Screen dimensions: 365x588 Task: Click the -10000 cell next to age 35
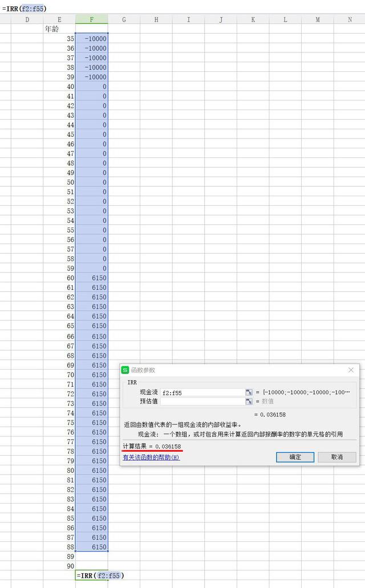click(x=91, y=39)
